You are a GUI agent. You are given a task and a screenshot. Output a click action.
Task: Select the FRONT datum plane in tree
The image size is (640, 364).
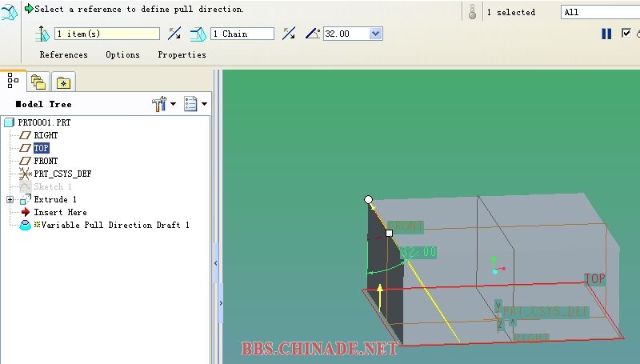(x=45, y=161)
